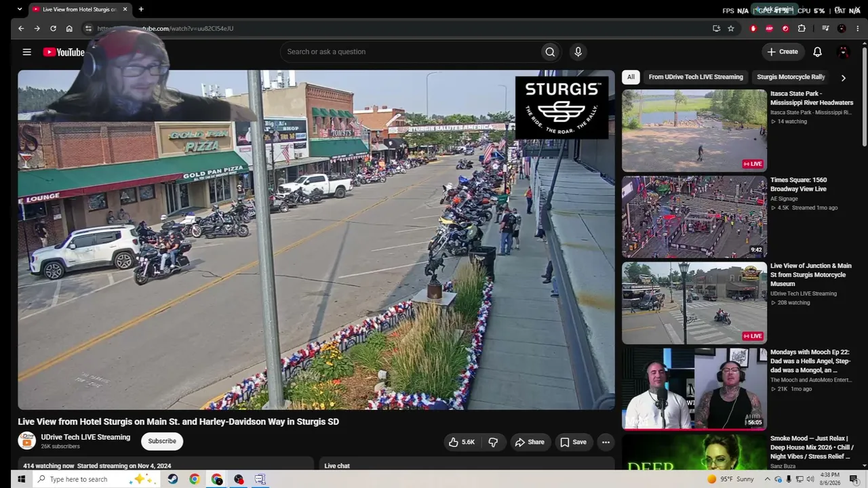The image size is (868, 488).
Task: Open the tab search dropdown arrow
Action: (19, 9)
